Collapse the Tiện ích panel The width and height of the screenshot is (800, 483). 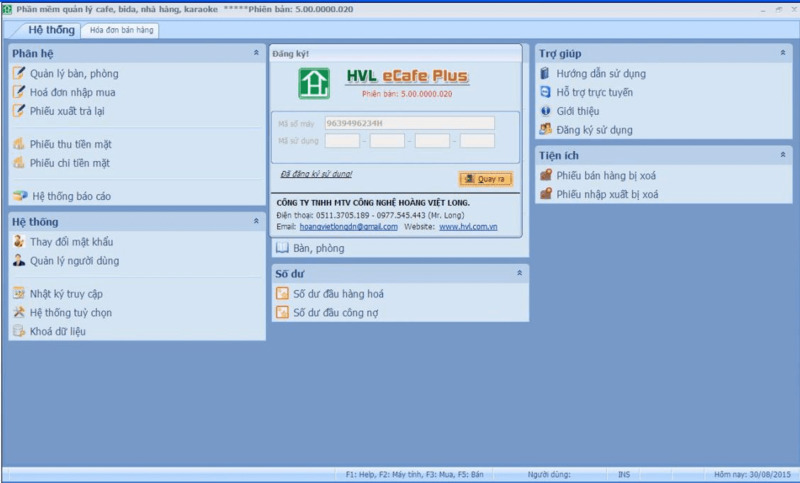783,155
